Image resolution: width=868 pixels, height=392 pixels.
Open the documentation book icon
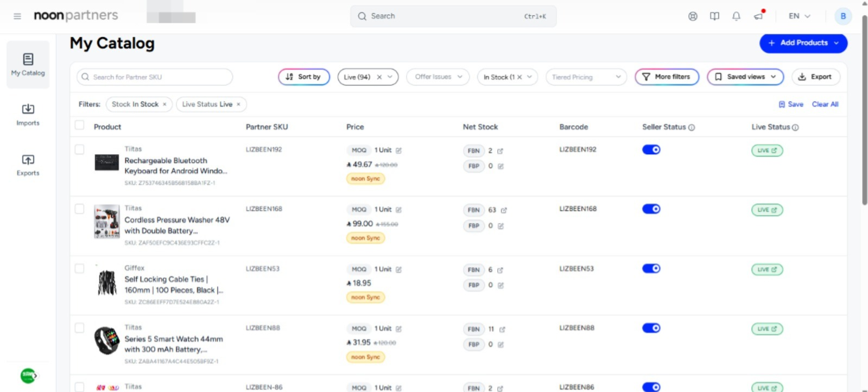pyautogui.click(x=714, y=16)
